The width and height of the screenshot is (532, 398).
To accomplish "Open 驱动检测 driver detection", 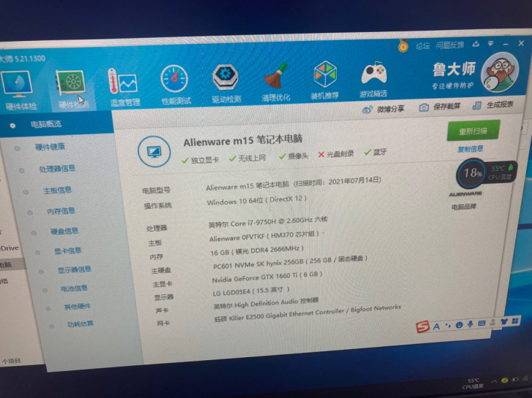I will point(226,83).
